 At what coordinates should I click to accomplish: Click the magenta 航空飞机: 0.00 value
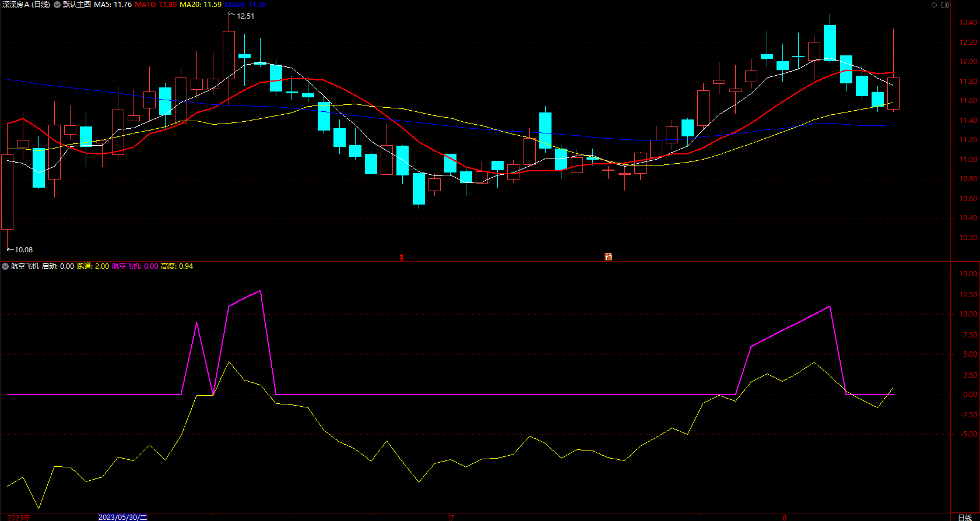tap(135, 266)
